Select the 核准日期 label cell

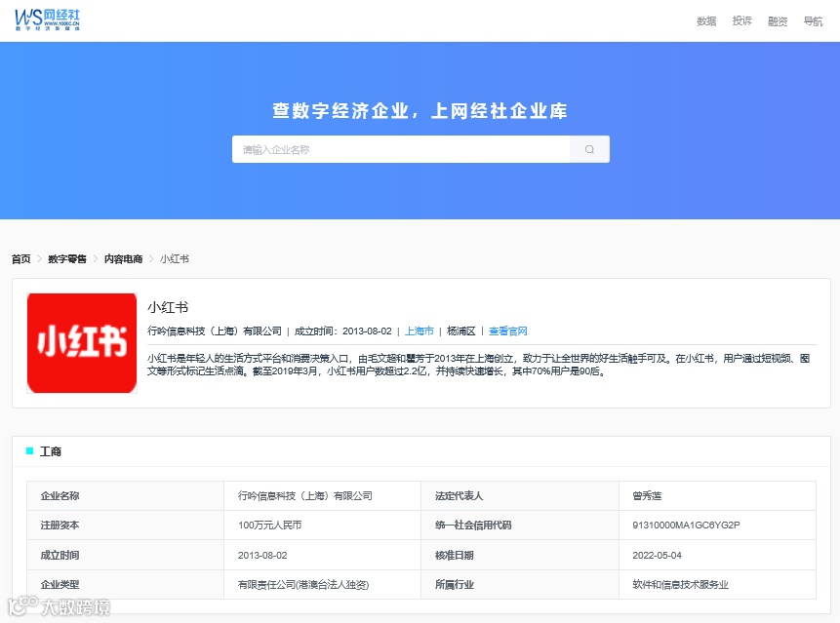tap(520, 555)
